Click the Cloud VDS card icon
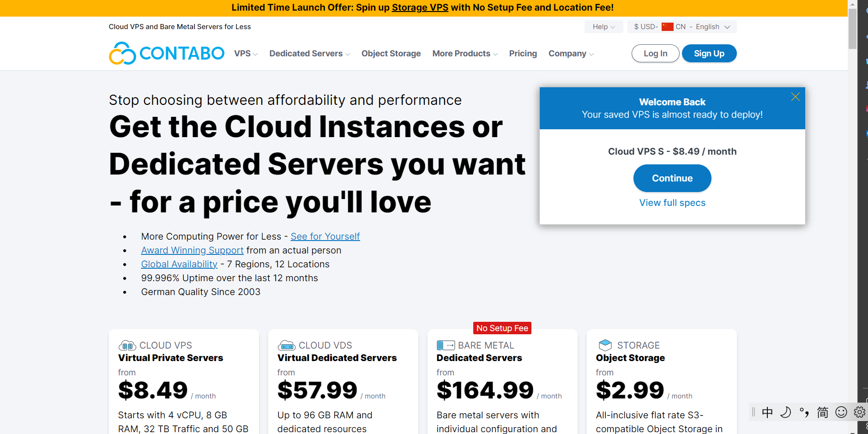868x434 pixels. point(286,345)
